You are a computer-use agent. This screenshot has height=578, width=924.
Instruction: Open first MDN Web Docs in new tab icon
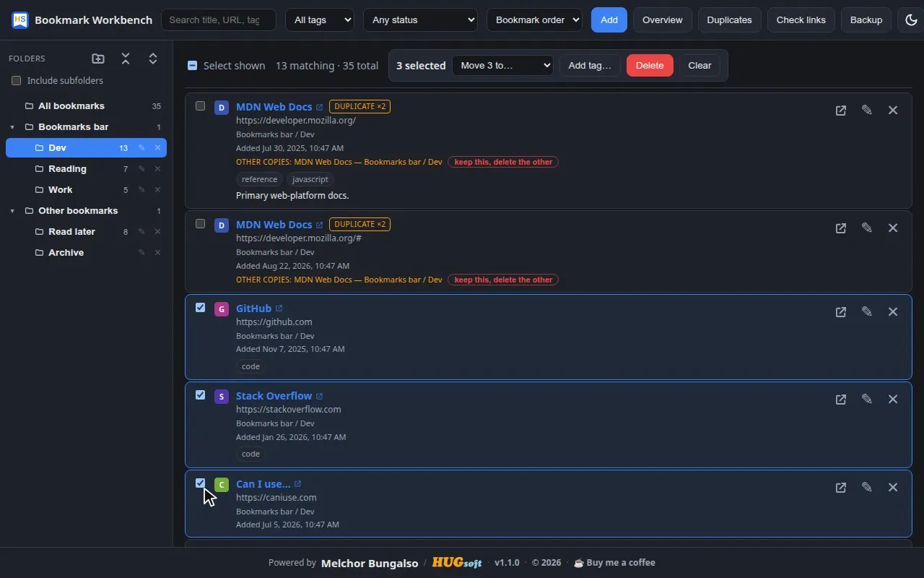coord(841,111)
